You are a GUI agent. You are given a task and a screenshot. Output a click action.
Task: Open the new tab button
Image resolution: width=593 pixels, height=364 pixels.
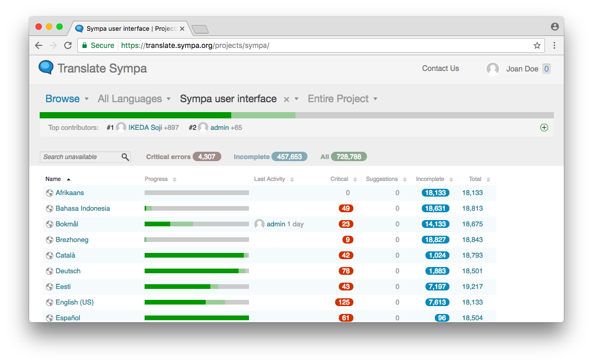coord(200,29)
